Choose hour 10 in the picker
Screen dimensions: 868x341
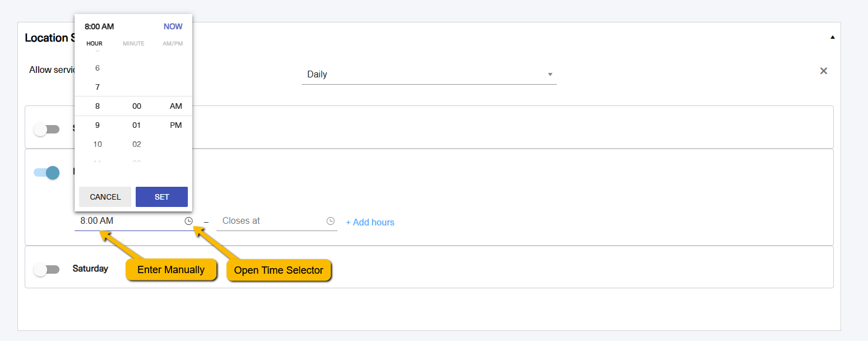point(98,144)
